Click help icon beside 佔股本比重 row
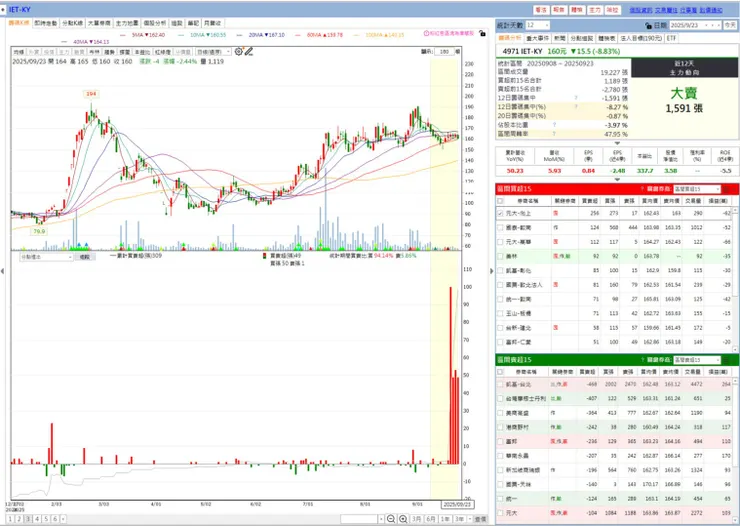This screenshot has width=740, height=526. 554,125
